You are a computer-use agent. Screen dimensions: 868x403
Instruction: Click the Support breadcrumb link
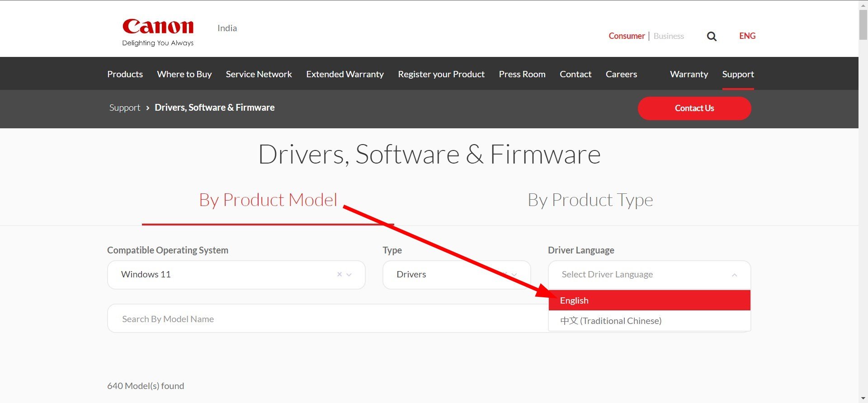pos(125,108)
